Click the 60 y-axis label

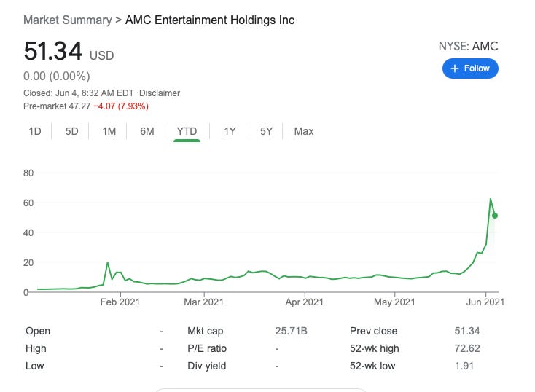28,203
